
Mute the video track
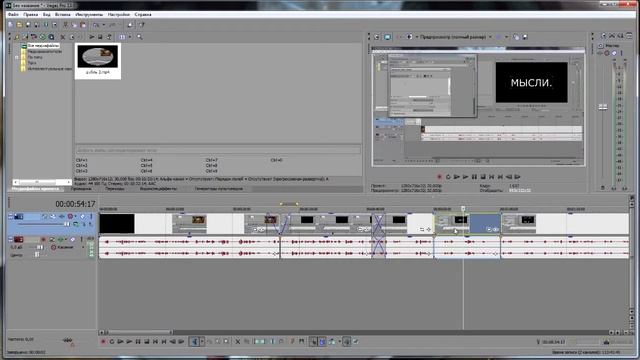[82, 216]
